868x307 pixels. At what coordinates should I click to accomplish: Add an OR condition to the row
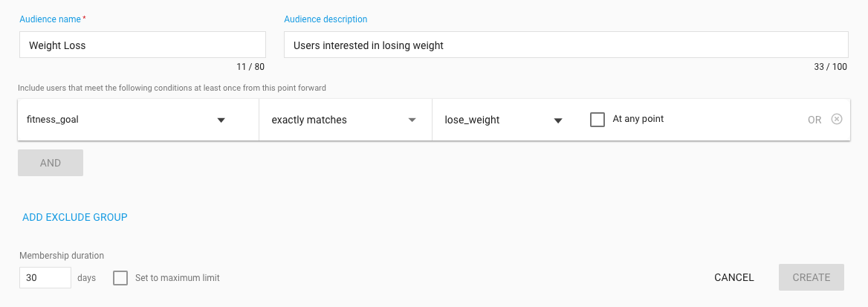click(x=814, y=120)
